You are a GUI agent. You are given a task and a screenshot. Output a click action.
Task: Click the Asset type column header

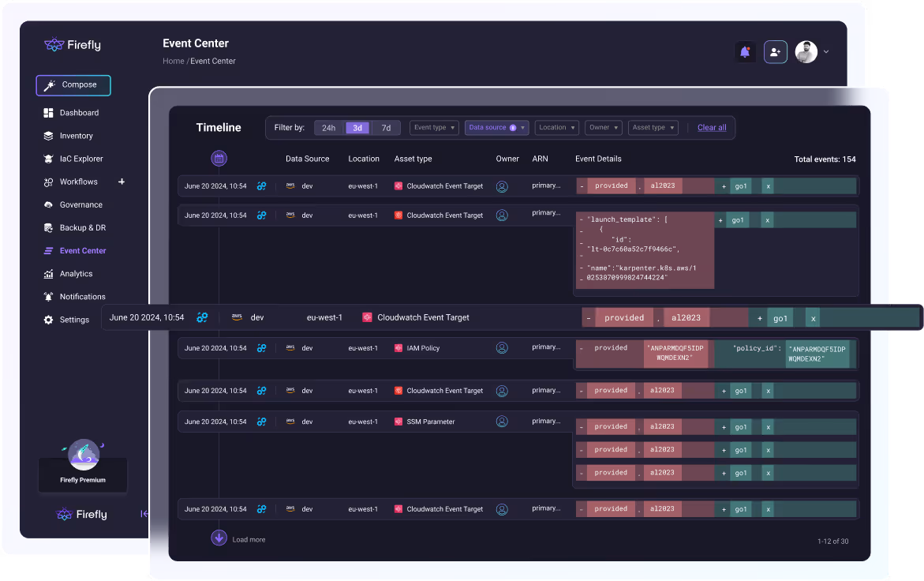tap(413, 159)
